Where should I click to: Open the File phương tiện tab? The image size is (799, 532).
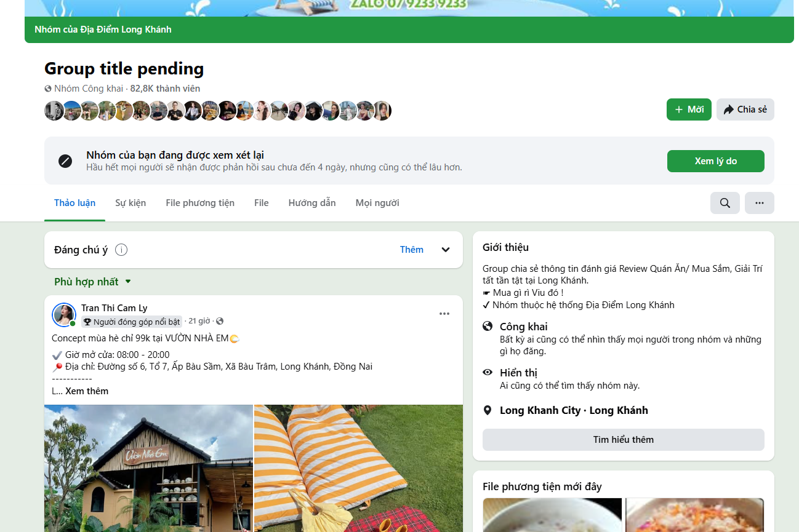click(x=200, y=203)
